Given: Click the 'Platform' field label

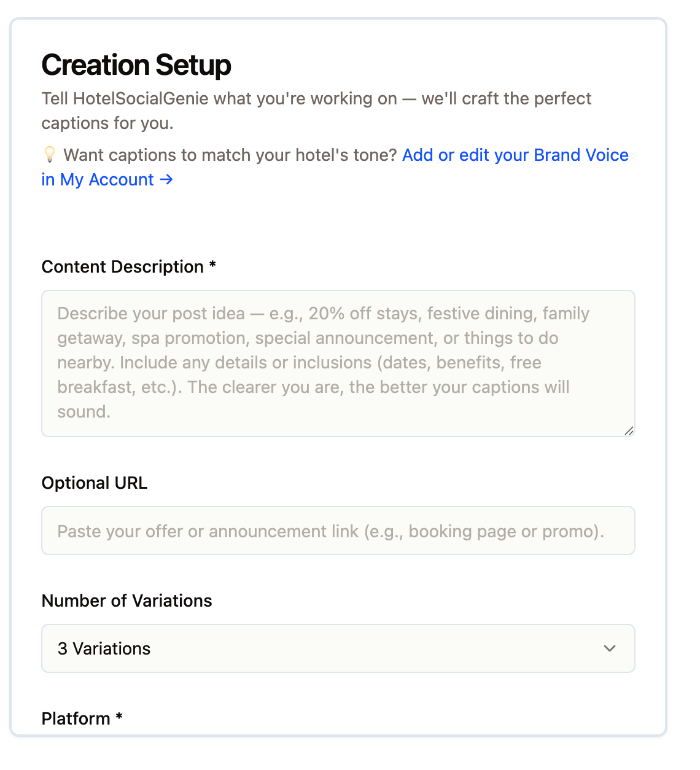Looking at the screenshot, I should (x=76, y=718).
